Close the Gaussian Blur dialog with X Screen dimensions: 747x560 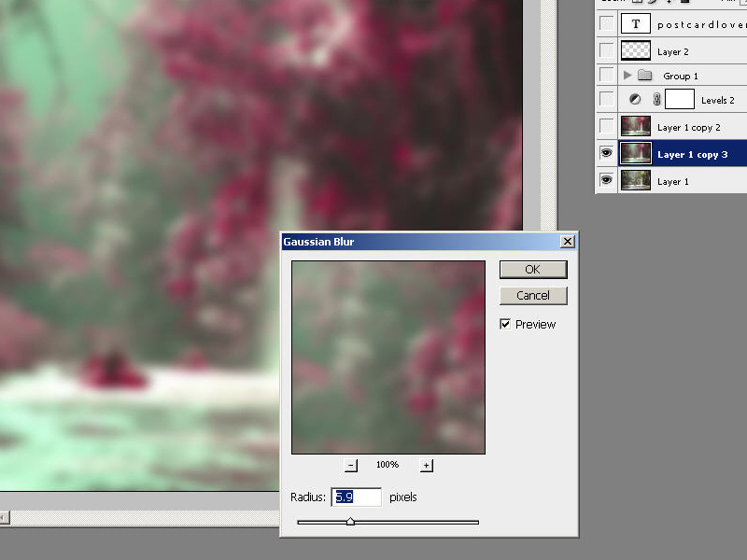click(x=568, y=242)
